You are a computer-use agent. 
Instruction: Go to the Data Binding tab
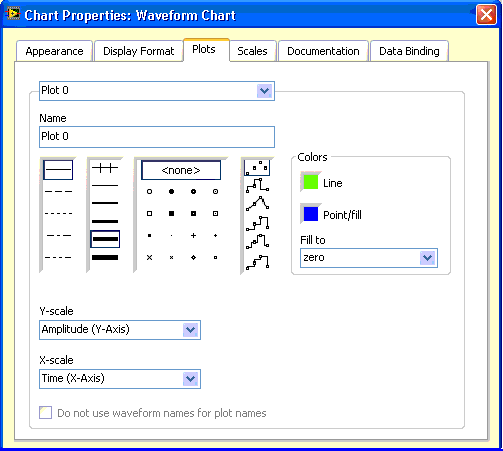(409, 51)
